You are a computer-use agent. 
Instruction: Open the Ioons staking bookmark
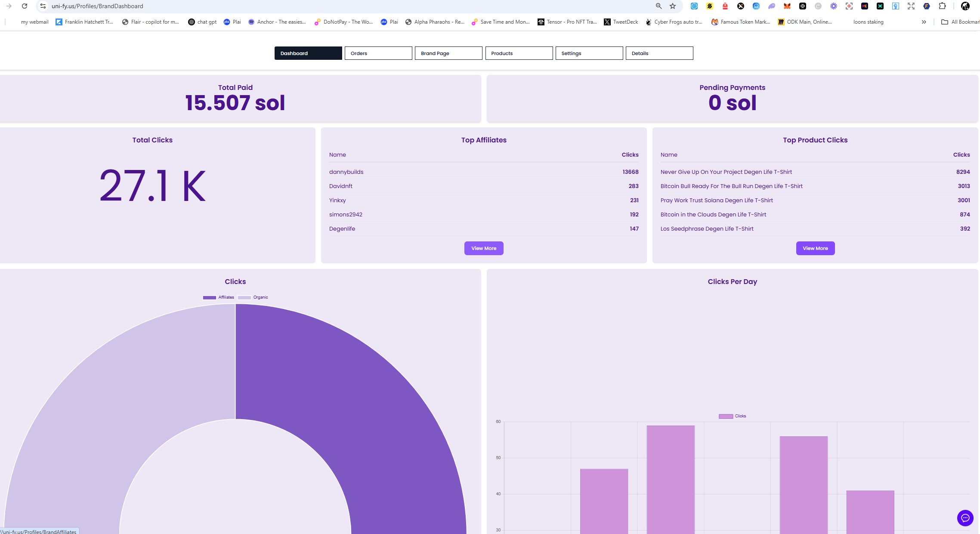tap(868, 22)
